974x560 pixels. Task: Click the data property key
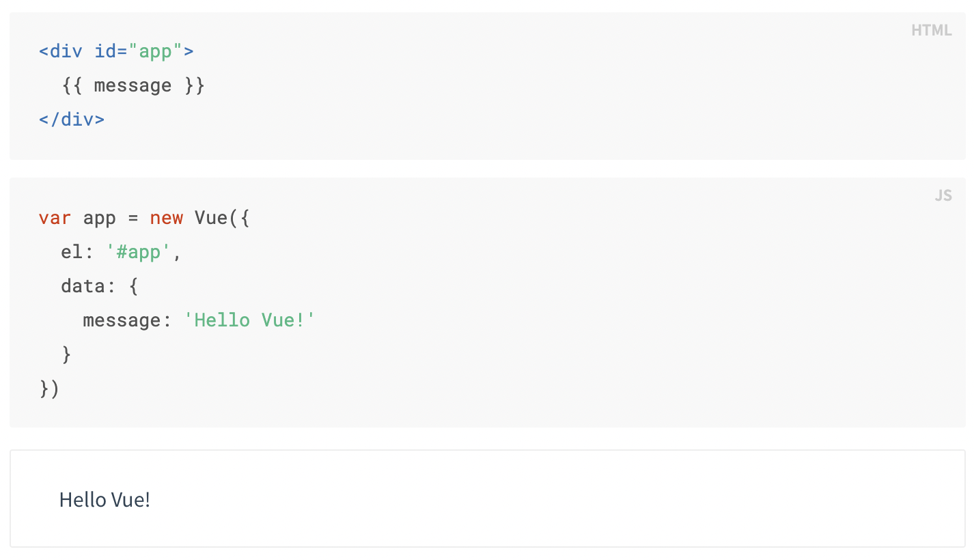coord(83,286)
